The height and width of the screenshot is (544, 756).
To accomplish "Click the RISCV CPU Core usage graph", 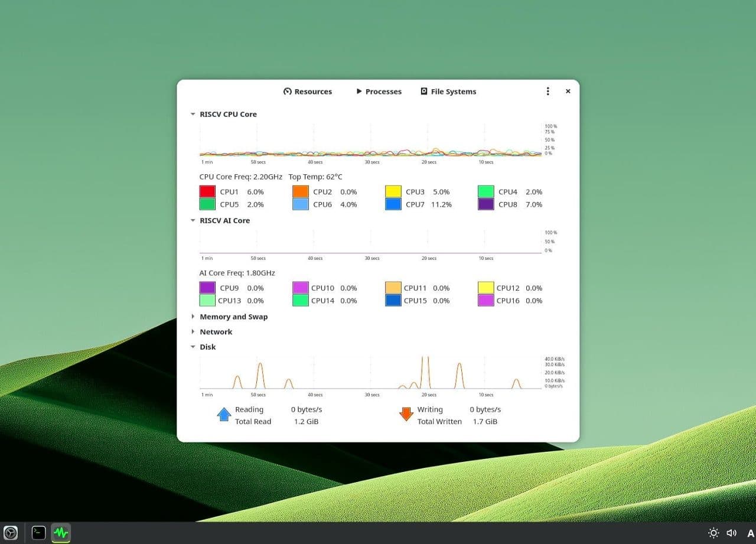I will click(371, 140).
